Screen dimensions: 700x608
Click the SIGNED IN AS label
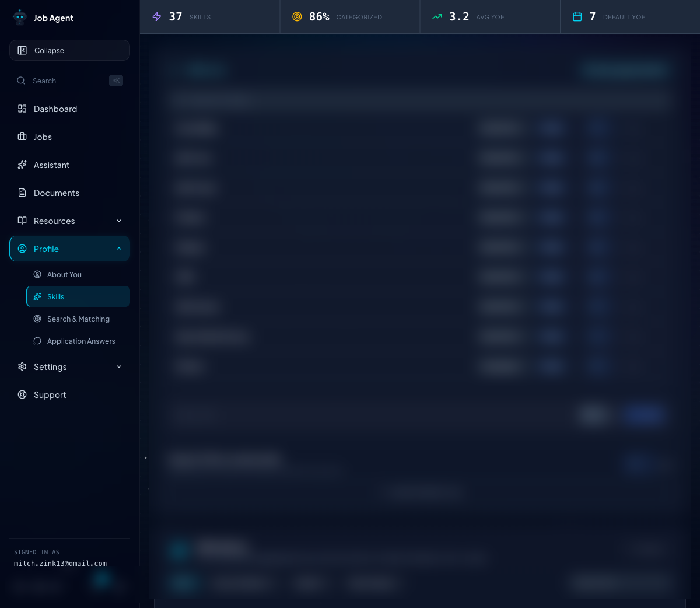tap(37, 552)
